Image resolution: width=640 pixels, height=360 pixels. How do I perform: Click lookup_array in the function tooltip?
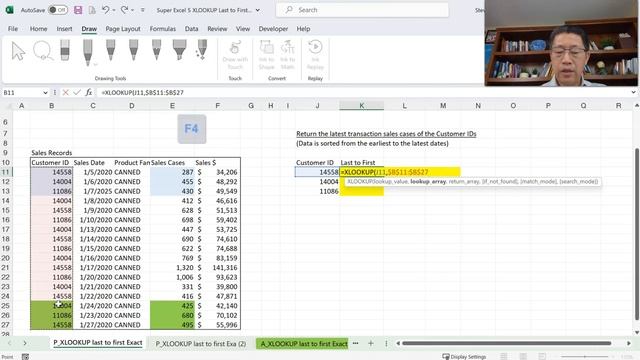pyautogui.click(x=428, y=181)
